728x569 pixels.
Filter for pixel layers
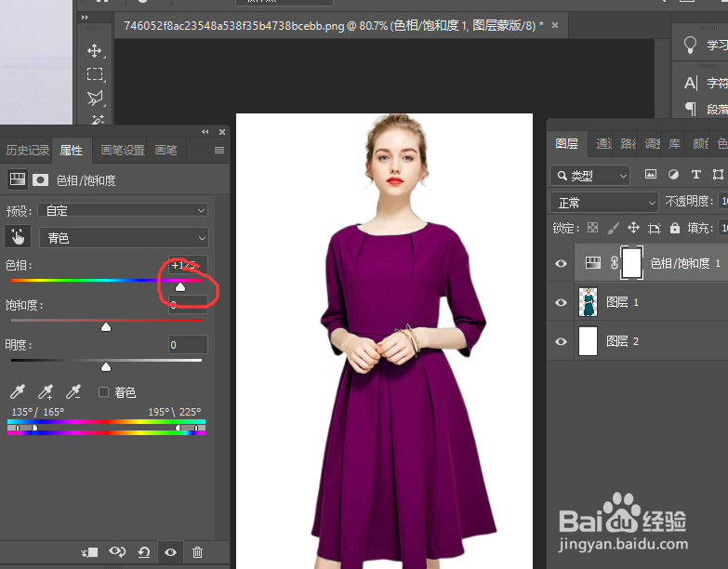[651, 175]
